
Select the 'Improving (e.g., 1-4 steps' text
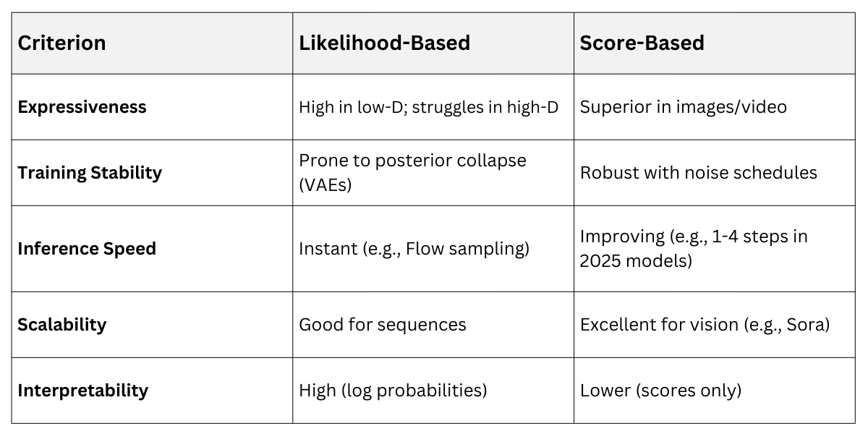693,237
